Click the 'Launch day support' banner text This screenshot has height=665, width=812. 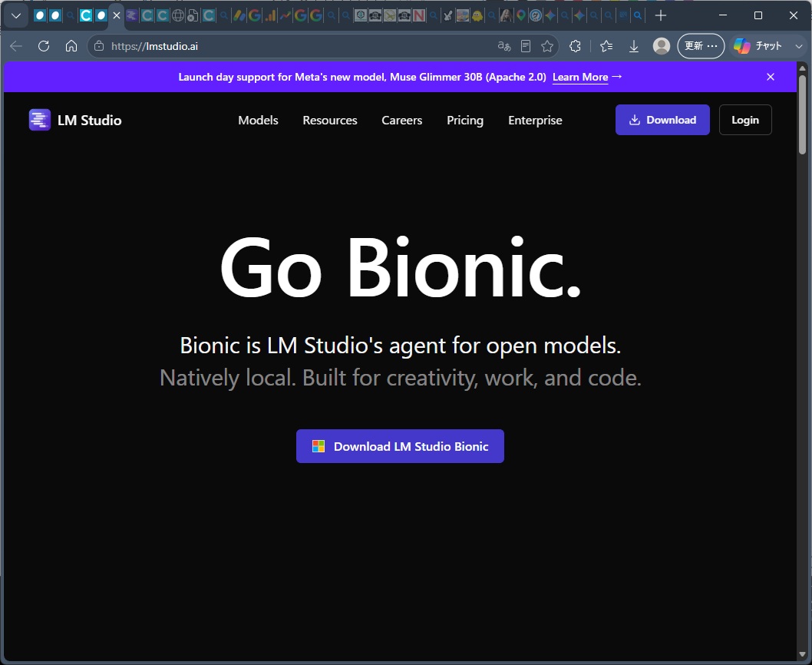coord(362,77)
